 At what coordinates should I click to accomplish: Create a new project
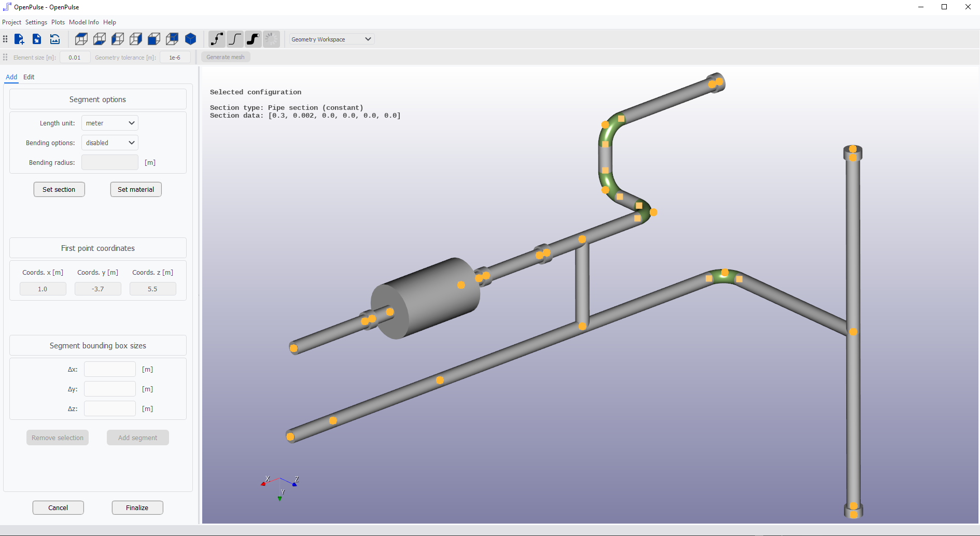[19, 39]
